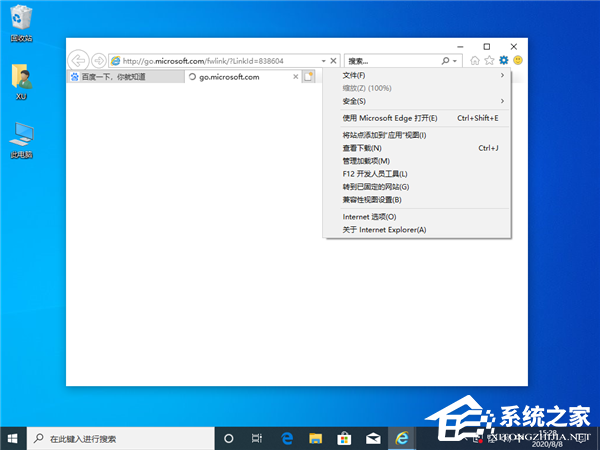Choose 查看下载(N) from menu
The width and height of the screenshot is (600, 450).
[362, 148]
